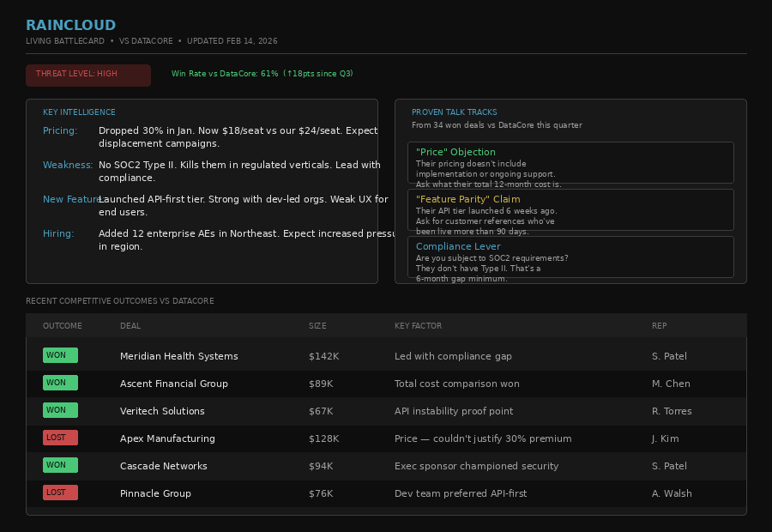772x532 pixels.
Task: Click the LOST badge next to Apex Manufacturing
Action: [59, 438]
